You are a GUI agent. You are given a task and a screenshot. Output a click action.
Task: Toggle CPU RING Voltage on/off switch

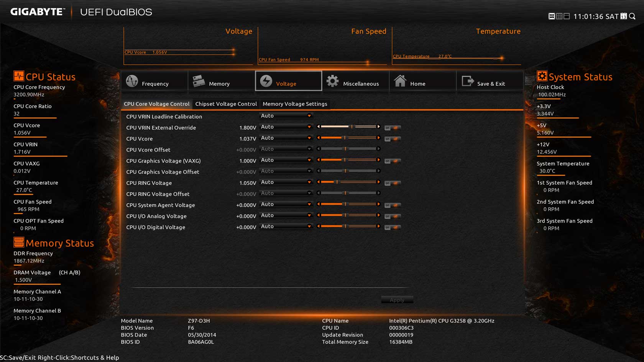[392, 183]
